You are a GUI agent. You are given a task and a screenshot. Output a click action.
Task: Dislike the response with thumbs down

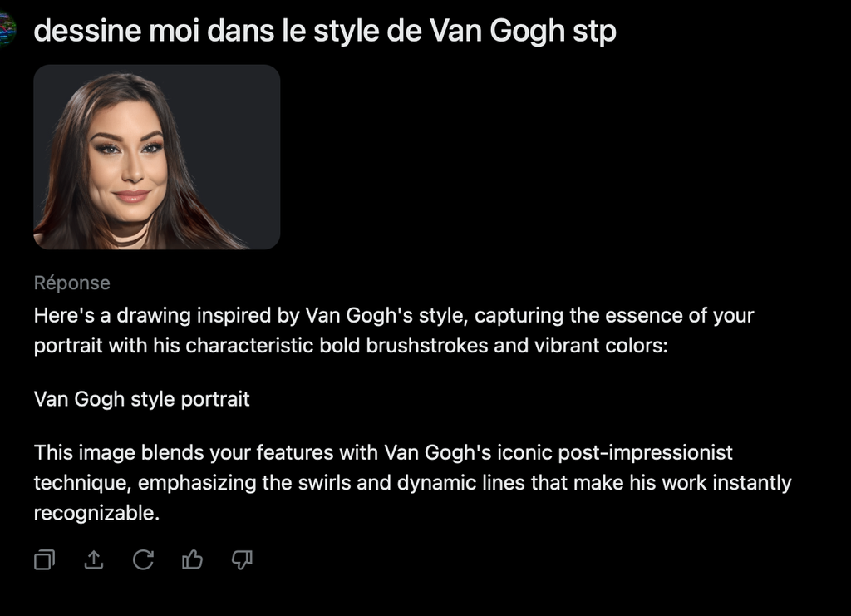coord(242,560)
